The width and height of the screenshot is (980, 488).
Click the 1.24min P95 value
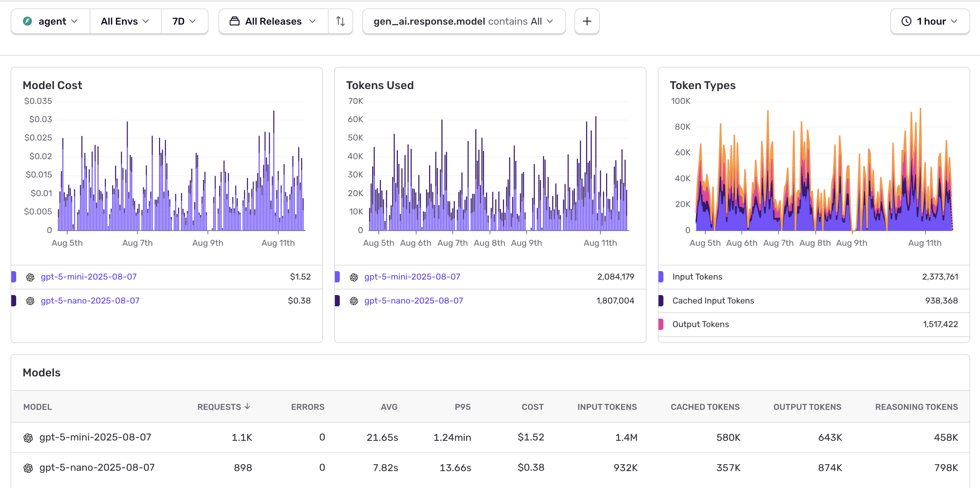tap(452, 437)
